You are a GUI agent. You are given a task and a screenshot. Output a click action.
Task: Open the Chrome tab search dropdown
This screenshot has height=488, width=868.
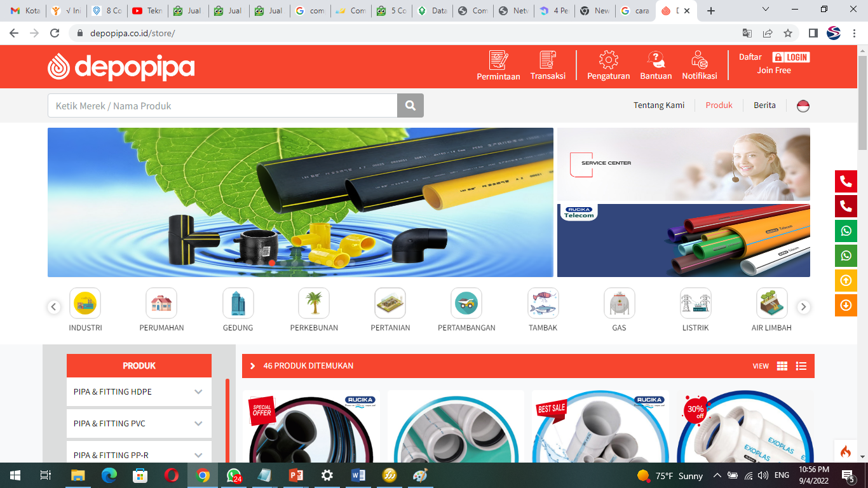click(x=766, y=10)
